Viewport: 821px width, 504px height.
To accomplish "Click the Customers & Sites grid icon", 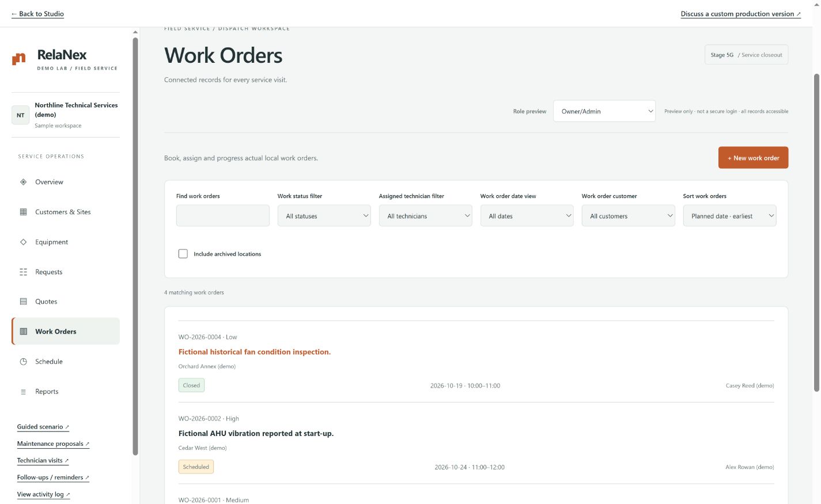I will 24,212.
